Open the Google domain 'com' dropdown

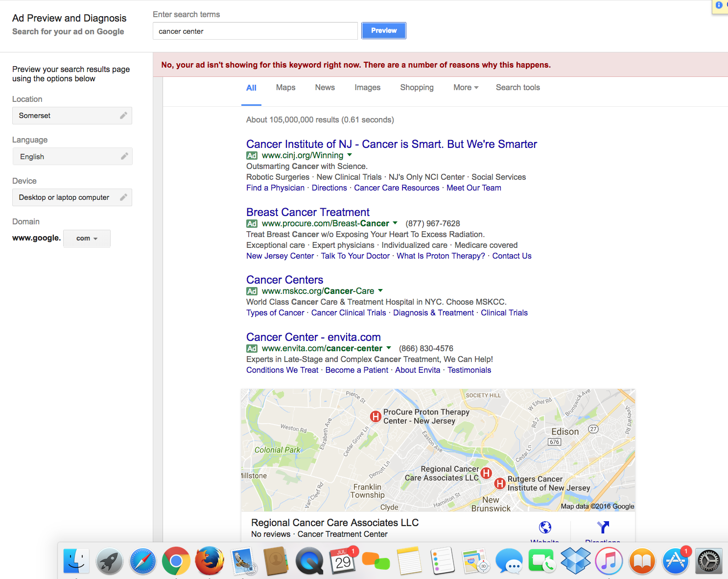tap(87, 239)
